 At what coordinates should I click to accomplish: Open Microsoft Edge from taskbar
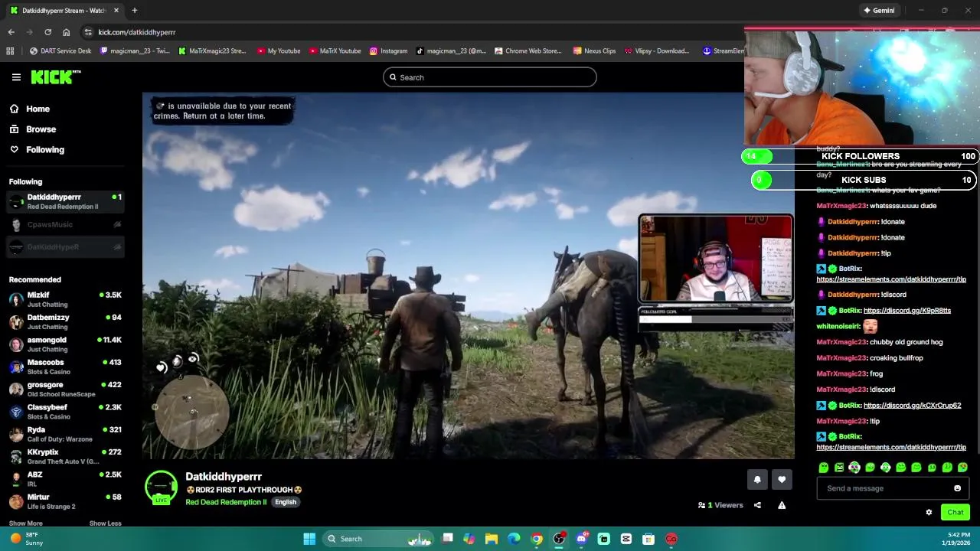click(x=514, y=539)
